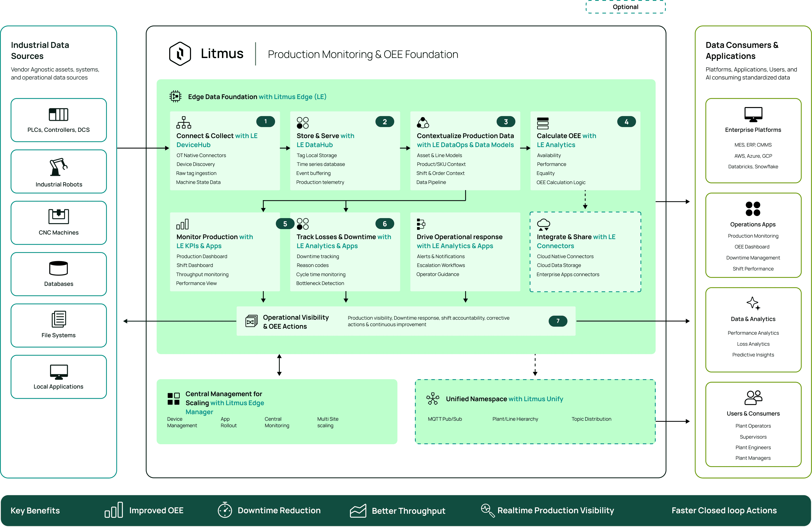Click the MES, ERP, CMMS text
The width and height of the screenshot is (812, 527).
point(753,145)
